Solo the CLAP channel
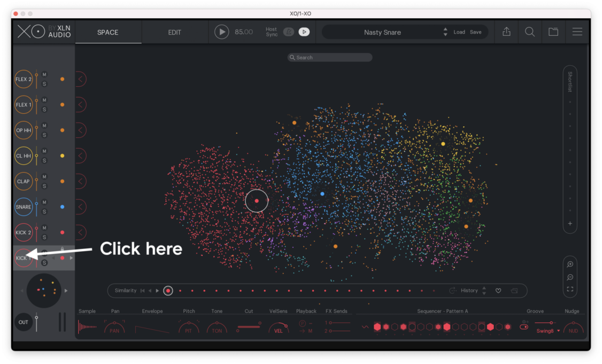This screenshot has width=602, height=364. [44, 187]
